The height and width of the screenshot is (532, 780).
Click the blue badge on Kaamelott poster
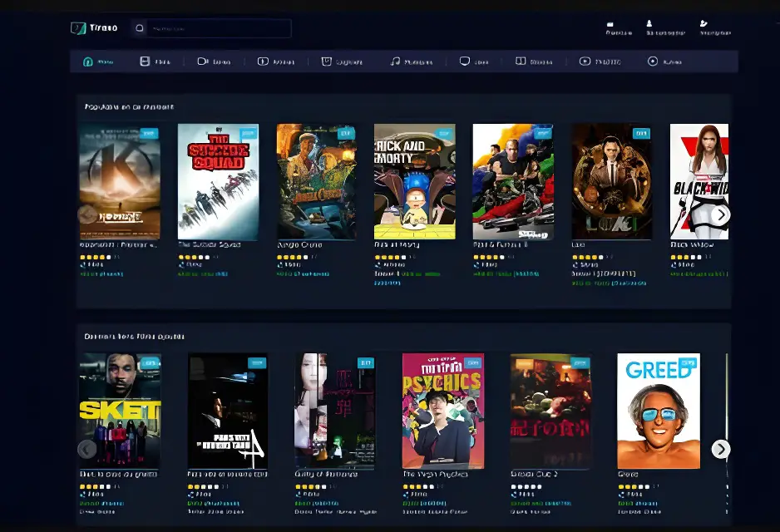(149, 133)
